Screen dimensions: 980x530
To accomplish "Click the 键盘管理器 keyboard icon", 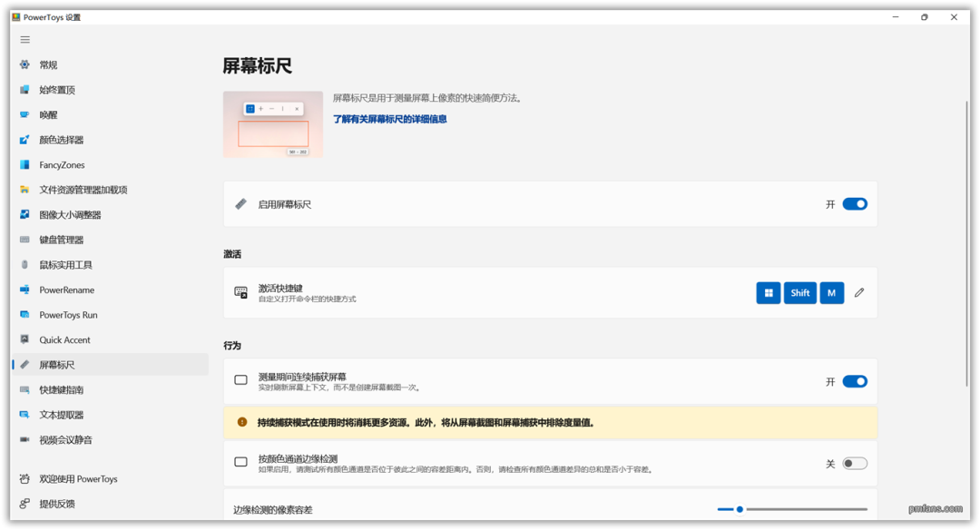I will 24,240.
